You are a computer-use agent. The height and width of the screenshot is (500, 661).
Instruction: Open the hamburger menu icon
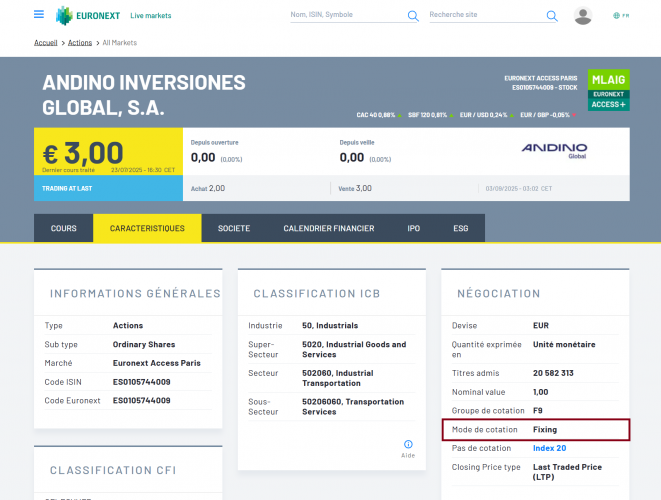point(39,15)
